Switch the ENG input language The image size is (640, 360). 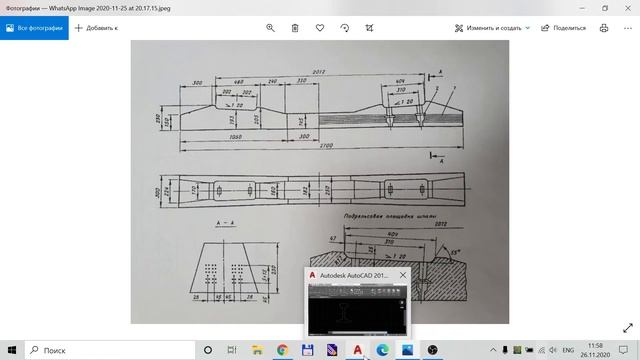pos(568,350)
